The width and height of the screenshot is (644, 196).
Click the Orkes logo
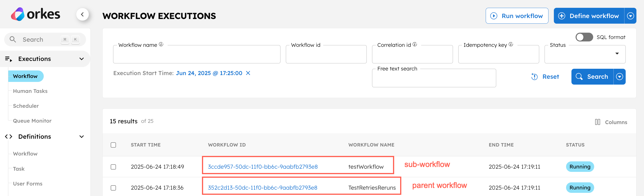click(x=35, y=14)
